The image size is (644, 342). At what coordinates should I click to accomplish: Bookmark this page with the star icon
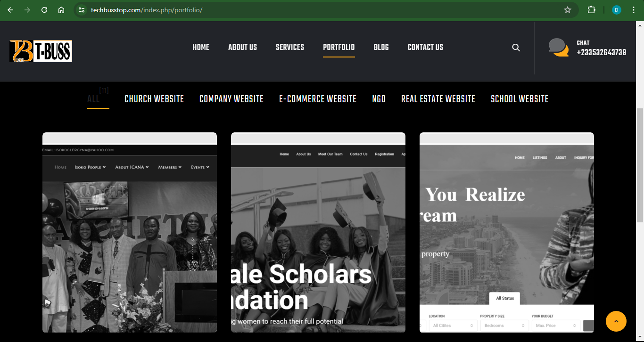(568, 10)
